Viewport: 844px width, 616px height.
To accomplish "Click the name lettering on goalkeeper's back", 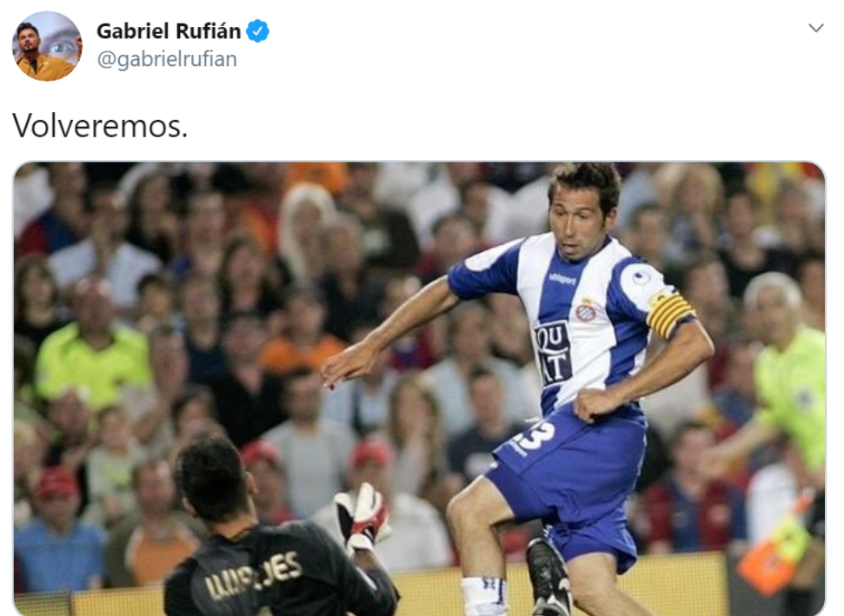I will coord(253,576).
